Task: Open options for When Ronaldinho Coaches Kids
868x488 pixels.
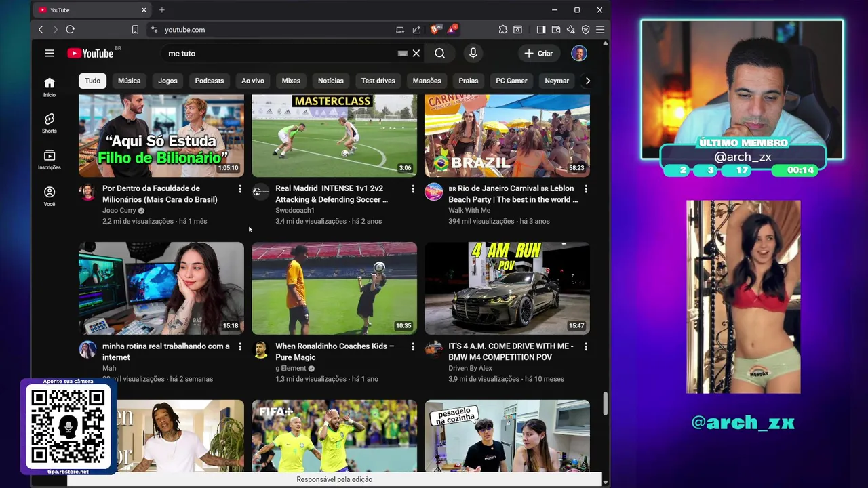Action: (x=412, y=346)
